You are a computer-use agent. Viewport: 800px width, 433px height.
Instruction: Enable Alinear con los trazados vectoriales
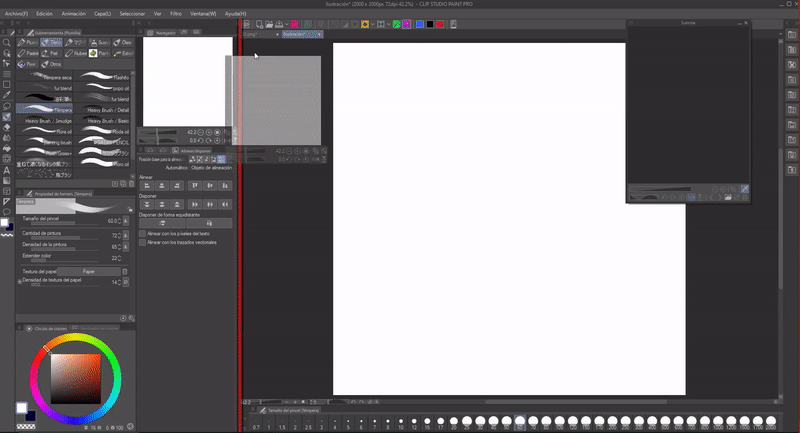coord(142,243)
